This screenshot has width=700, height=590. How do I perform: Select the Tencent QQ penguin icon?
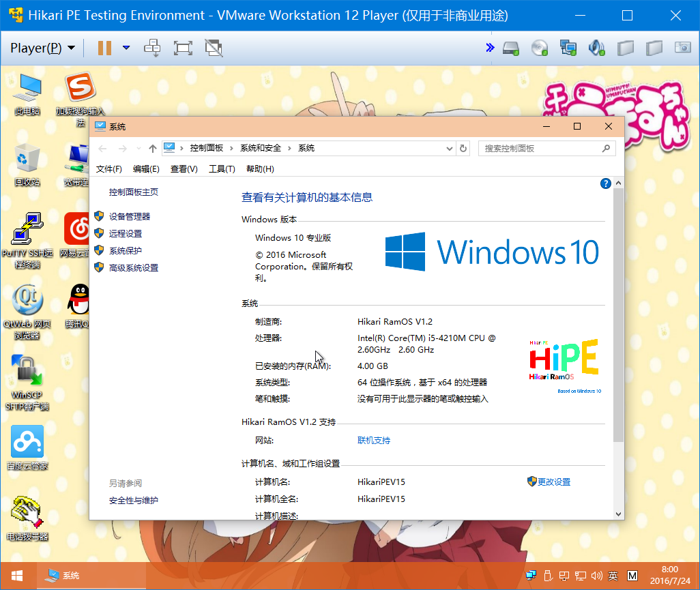coord(78,306)
